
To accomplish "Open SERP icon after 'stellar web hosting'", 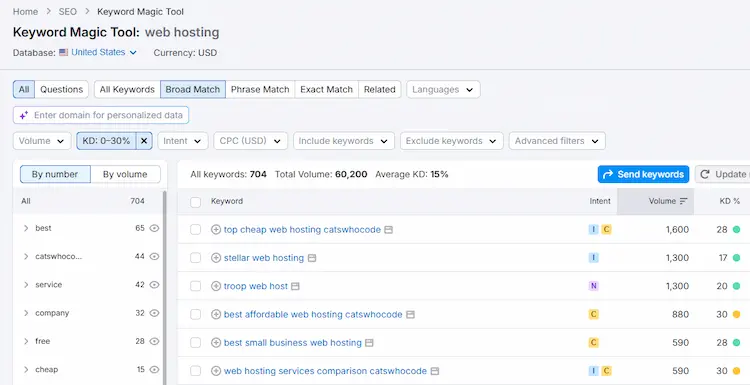I will coord(312,258).
